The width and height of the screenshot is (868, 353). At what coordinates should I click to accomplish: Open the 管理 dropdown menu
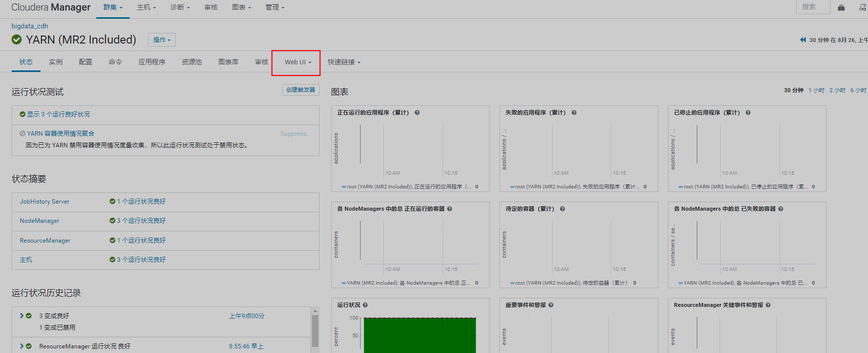275,8
